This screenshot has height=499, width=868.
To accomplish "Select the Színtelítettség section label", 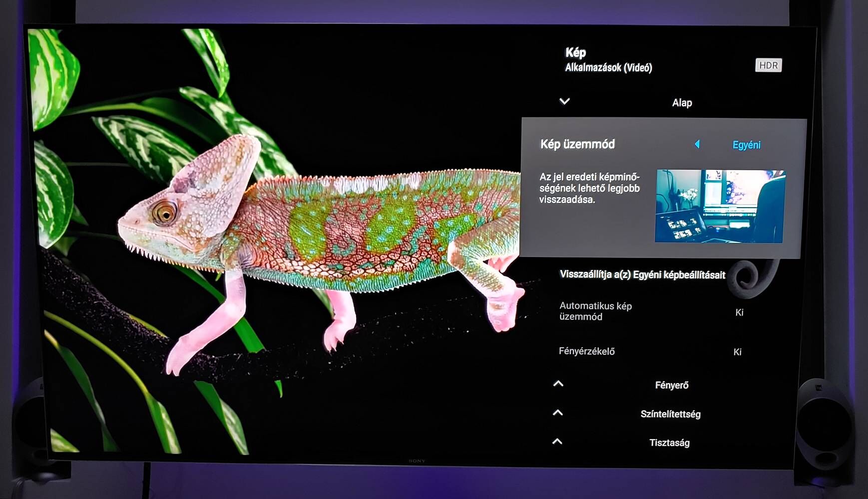I will pyautogui.click(x=670, y=414).
